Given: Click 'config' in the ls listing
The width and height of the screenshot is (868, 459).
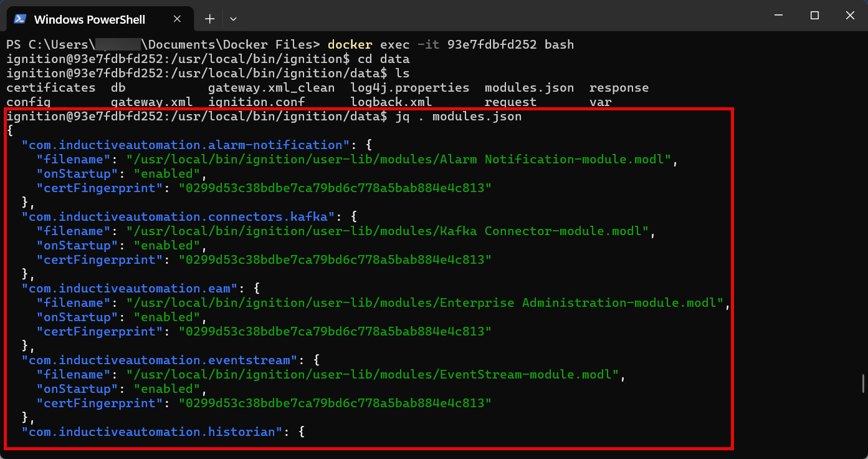Looking at the screenshot, I should (29, 102).
